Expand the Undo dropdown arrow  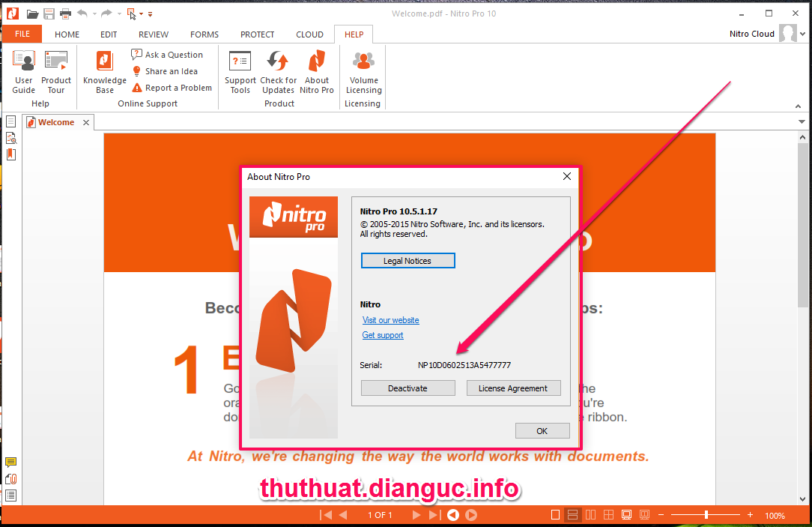click(95, 14)
